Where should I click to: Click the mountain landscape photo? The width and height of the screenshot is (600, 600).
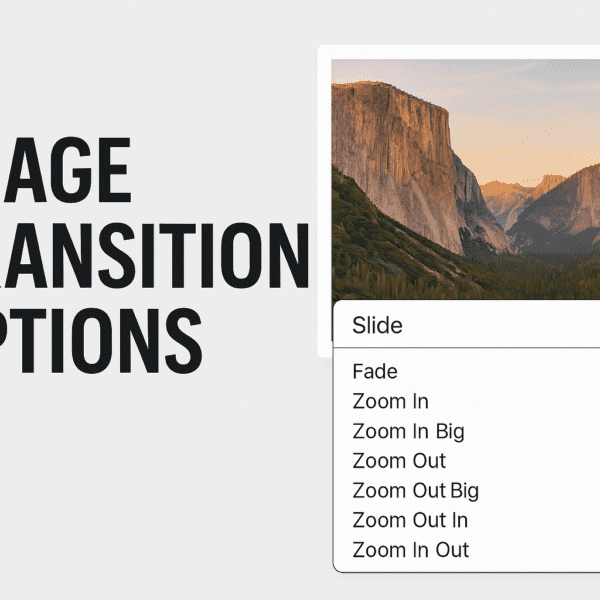click(x=465, y=180)
